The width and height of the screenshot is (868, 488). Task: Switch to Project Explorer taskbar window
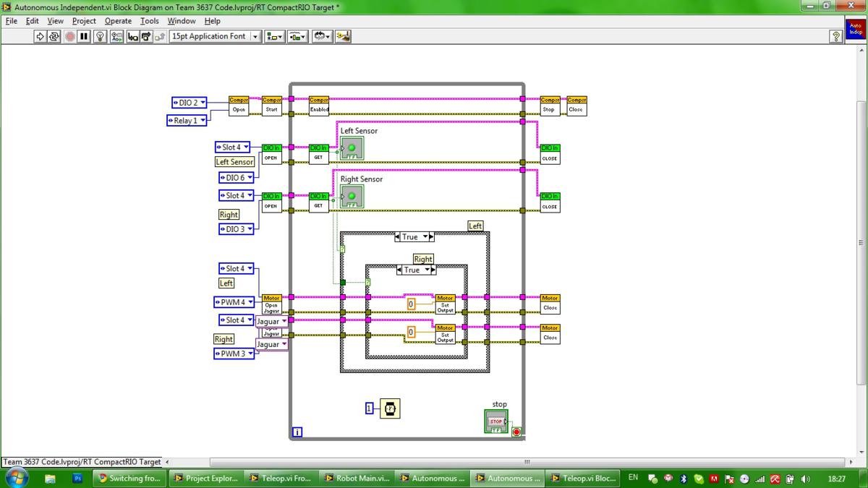[206, 478]
